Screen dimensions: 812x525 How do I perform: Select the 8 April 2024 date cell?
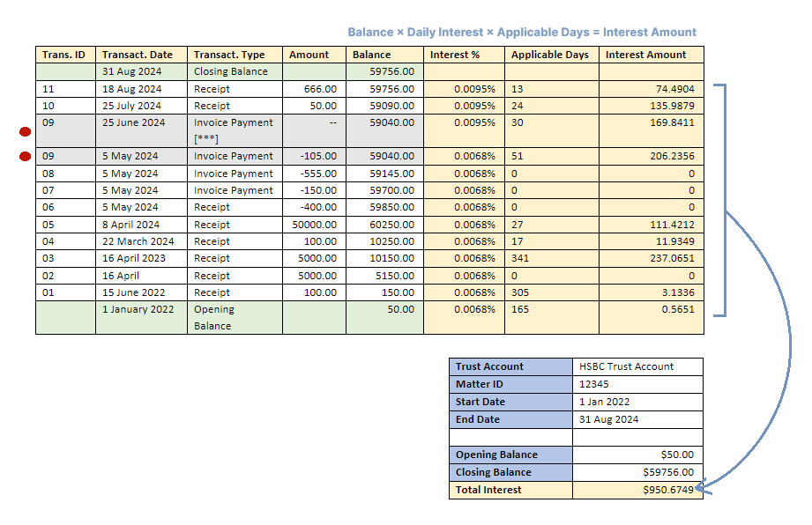point(141,225)
